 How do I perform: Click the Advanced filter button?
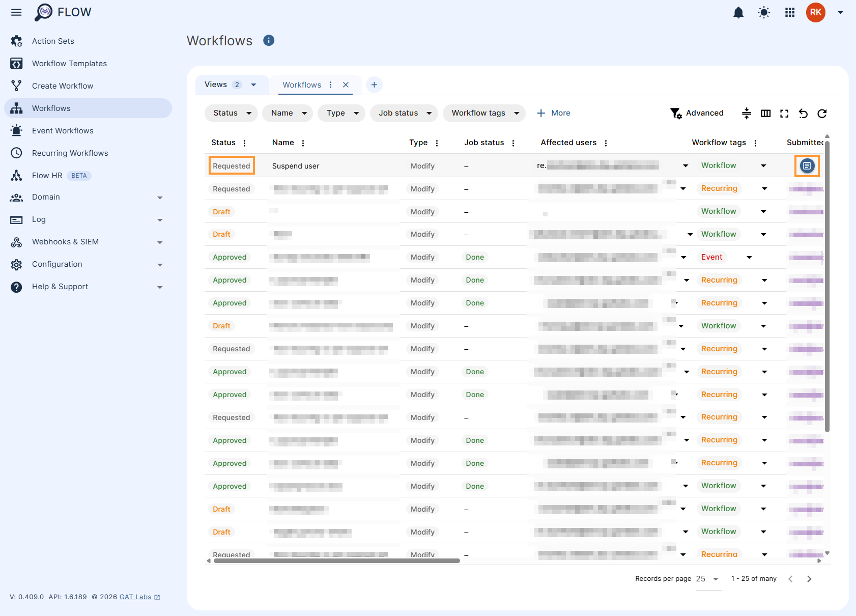[x=698, y=113]
